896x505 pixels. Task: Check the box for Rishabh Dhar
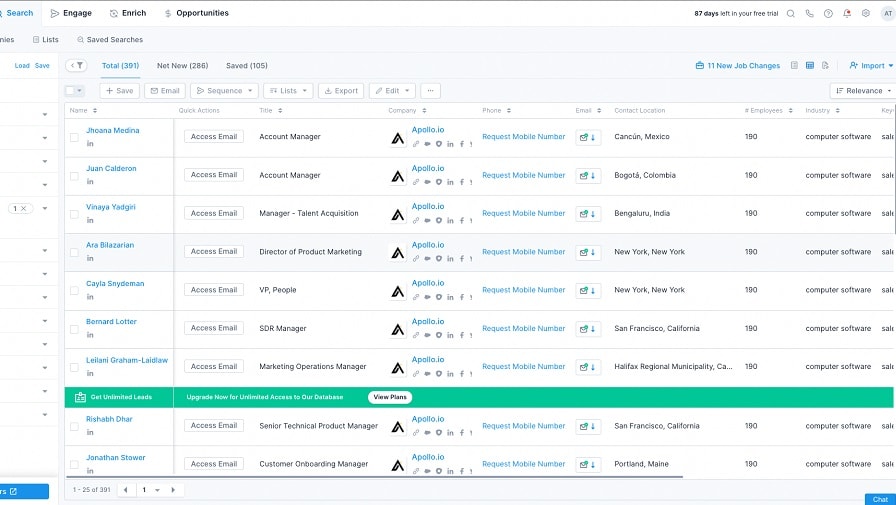tap(74, 427)
